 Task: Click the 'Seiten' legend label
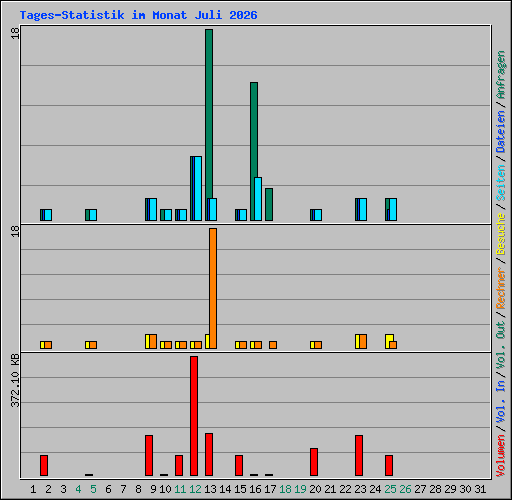(500, 183)
